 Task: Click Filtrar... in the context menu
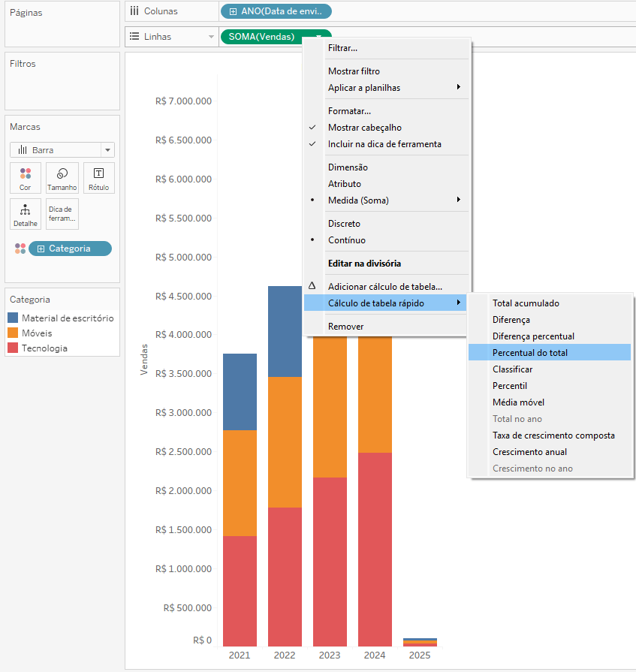click(342, 48)
